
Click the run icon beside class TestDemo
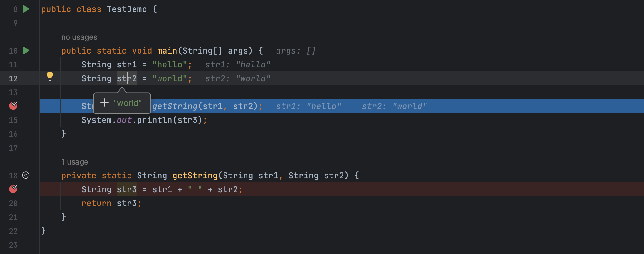tap(26, 9)
